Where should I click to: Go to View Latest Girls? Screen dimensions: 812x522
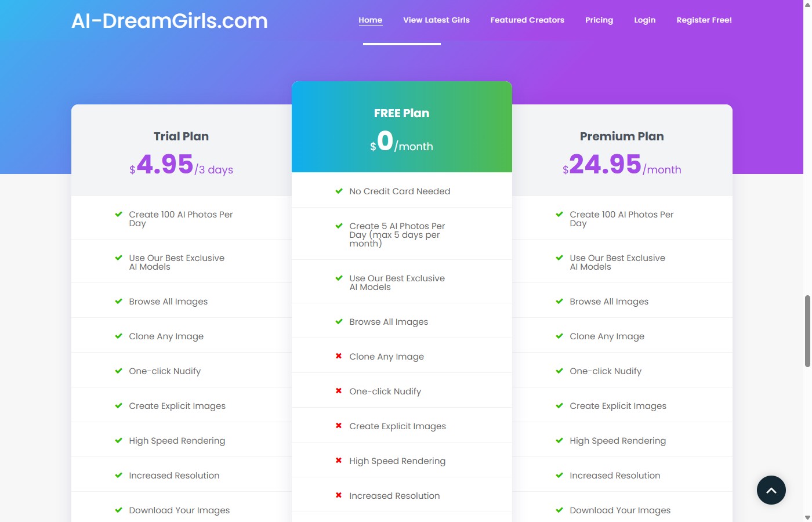pyautogui.click(x=436, y=20)
